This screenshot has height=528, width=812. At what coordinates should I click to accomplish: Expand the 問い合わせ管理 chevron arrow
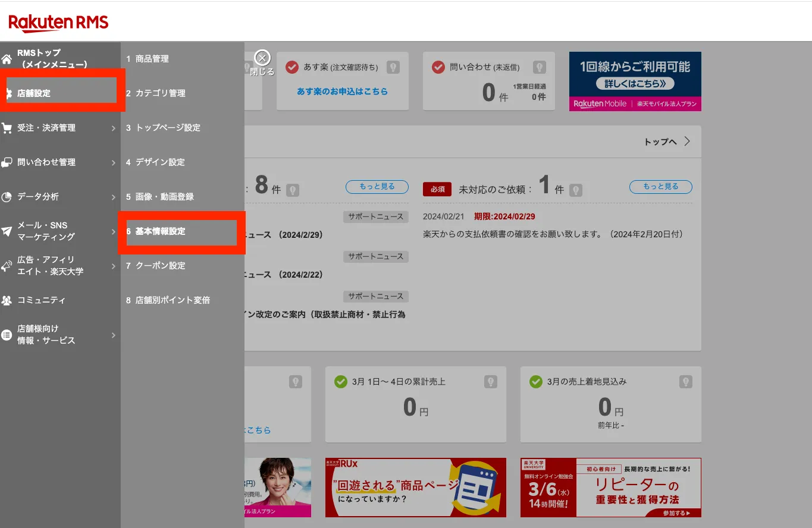(x=114, y=162)
